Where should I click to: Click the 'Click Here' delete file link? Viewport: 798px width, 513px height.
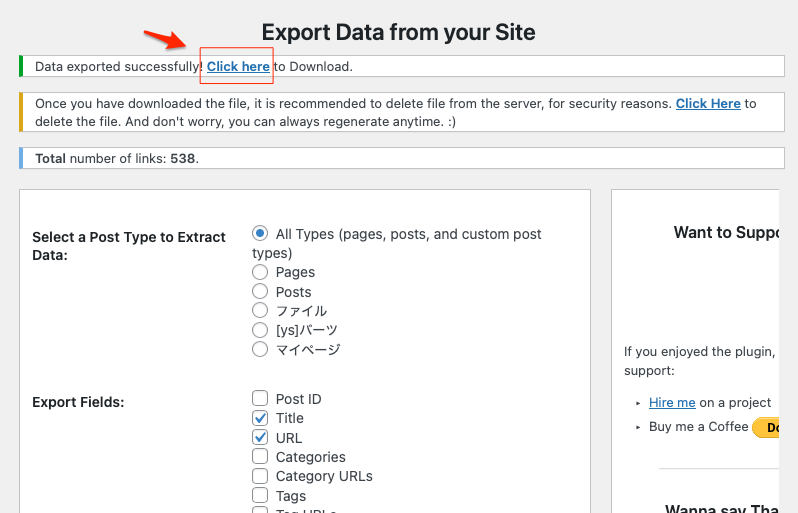point(708,103)
